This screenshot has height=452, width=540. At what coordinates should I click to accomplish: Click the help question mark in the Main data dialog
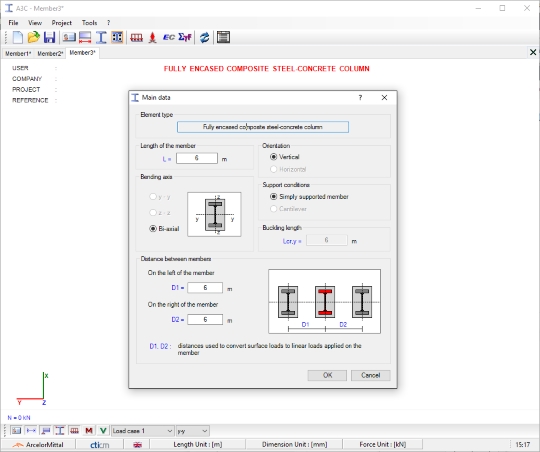click(360, 97)
